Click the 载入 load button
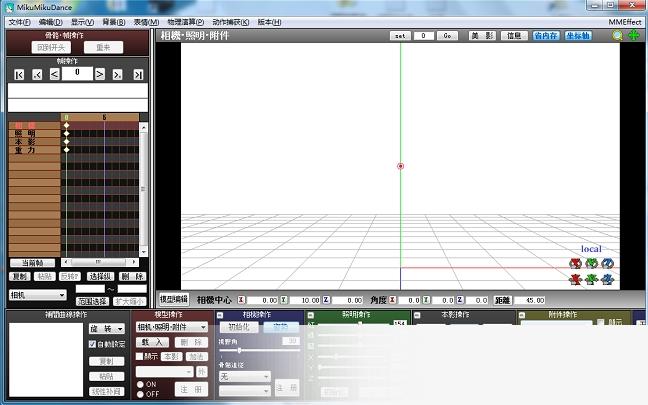Image resolution: width=648 pixels, height=405 pixels. coord(152,342)
